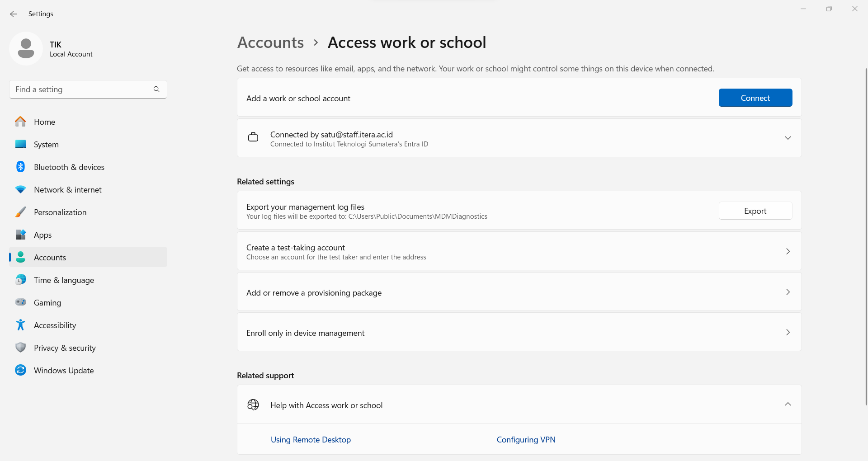Viewport: 868px width, 461px height.
Task: Open Bluetooth & devices settings
Action: click(x=88, y=167)
